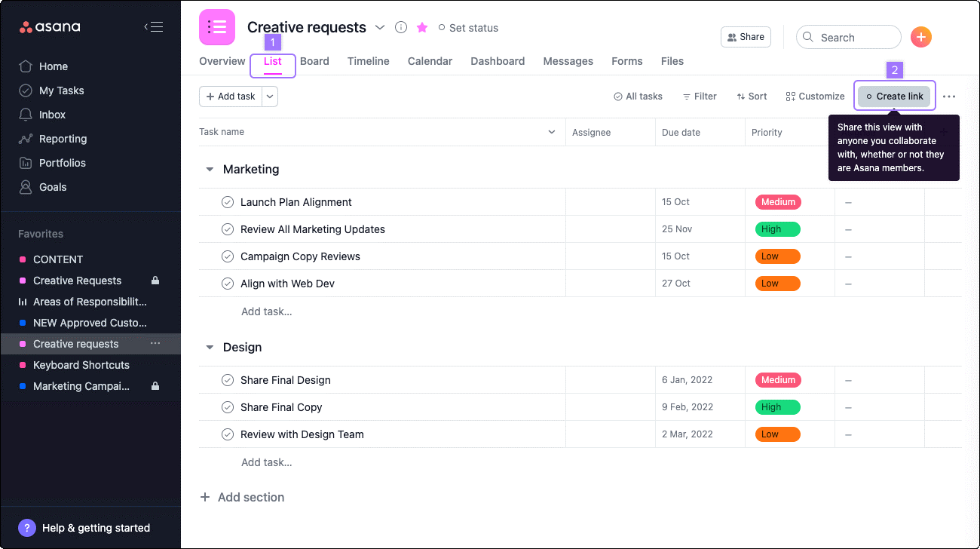
Task: Click the All tasks filter control
Action: tap(638, 97)
